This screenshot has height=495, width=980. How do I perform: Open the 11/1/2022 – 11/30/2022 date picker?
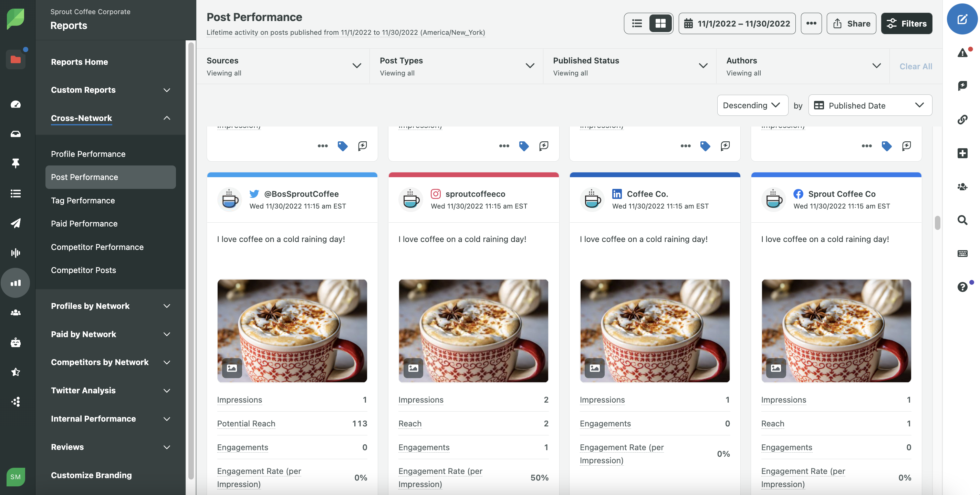(737, 23)
